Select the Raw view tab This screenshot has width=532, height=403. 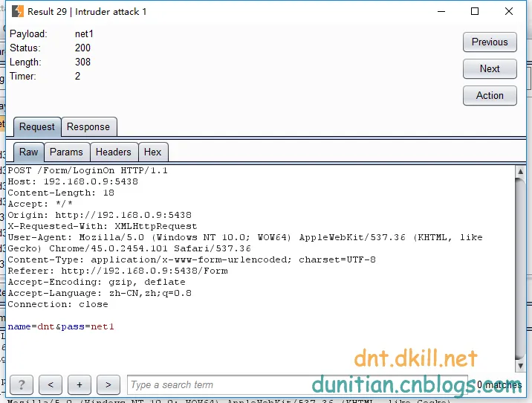tap(28, 152)
